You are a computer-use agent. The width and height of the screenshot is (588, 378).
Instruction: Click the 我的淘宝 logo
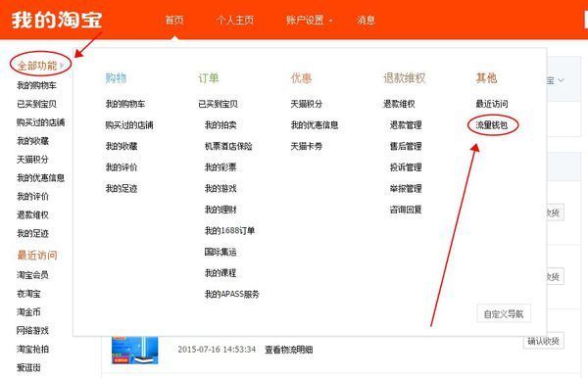pos(57,20)
